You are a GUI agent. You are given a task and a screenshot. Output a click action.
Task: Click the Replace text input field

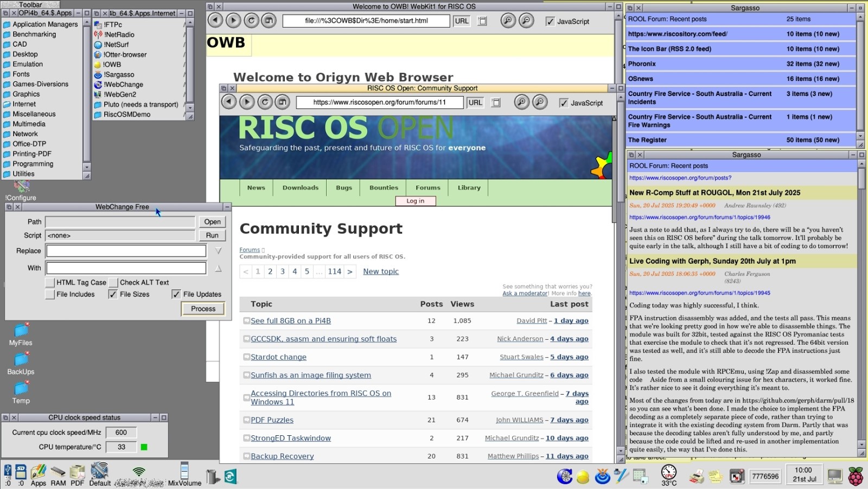click(126, 251)
